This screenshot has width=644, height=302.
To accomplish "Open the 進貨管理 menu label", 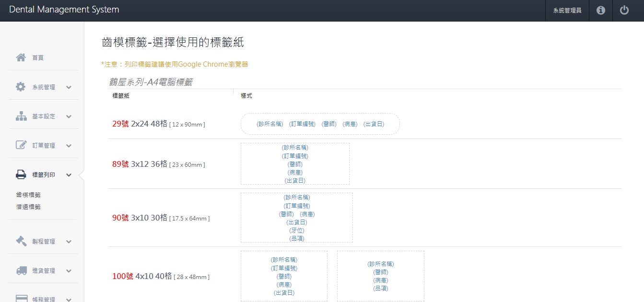I will click(x=44, y=271).
